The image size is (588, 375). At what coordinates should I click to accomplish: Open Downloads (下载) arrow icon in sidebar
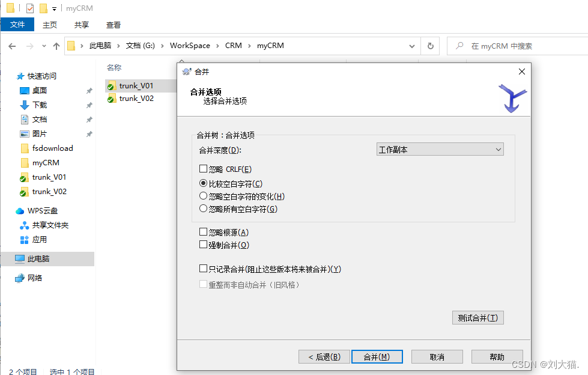pos(25,105)
